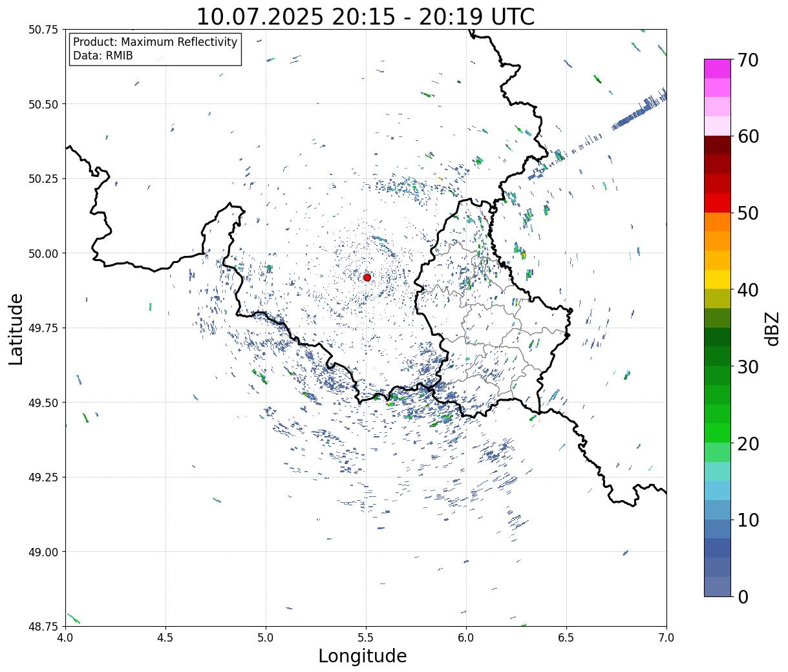The width and height of the screenshot is (788, 672).
Task: Click the latitude tick label 49.75
Action: pos(43,328)
